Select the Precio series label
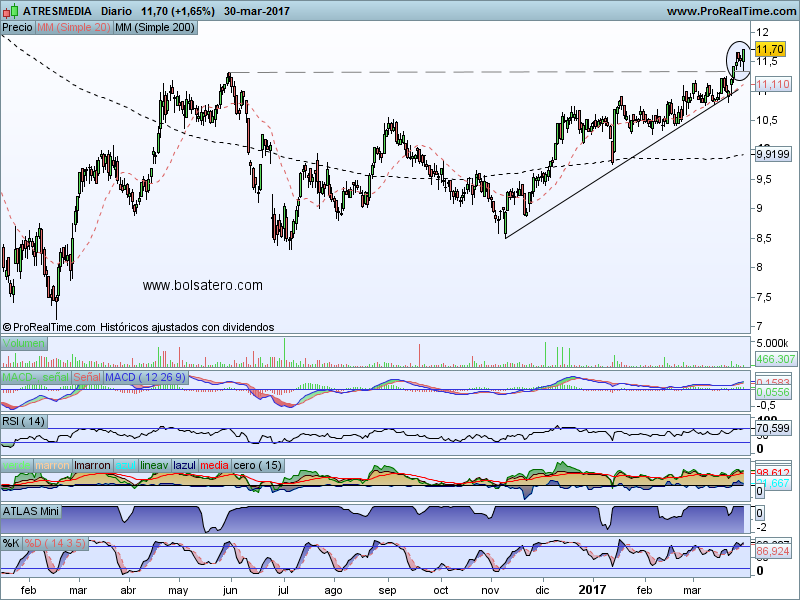Viewport: 800px width, 600px height. [17, 28]
